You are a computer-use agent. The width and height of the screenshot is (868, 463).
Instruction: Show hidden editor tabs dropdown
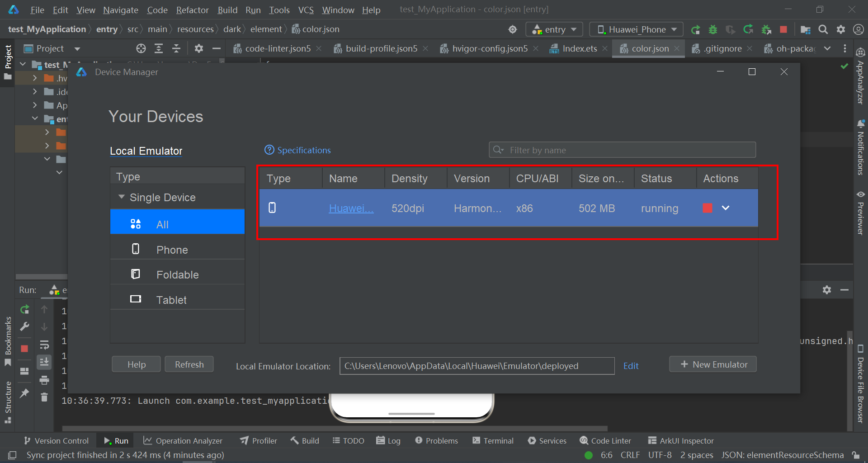[827, 48]
